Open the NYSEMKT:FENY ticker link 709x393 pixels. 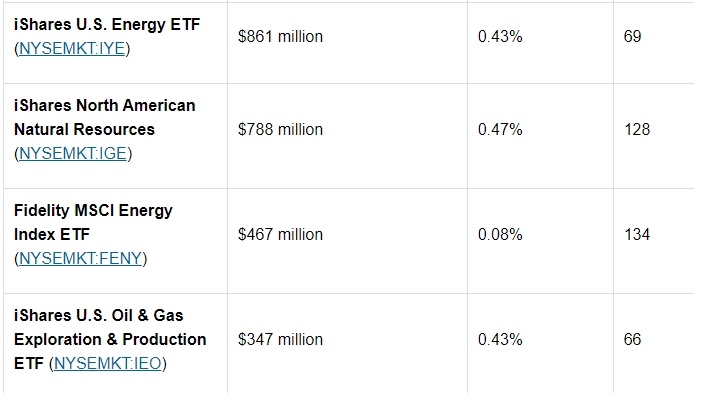[80, 258]
